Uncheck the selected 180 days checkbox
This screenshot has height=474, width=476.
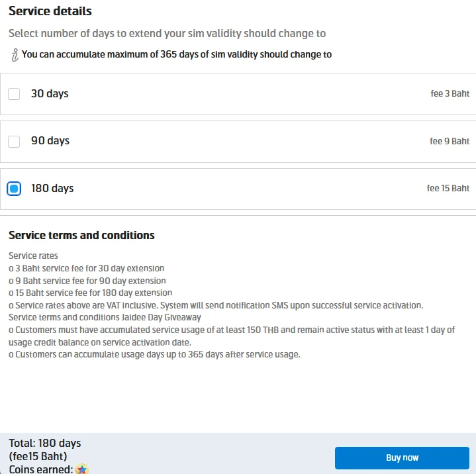click(14, 189)
